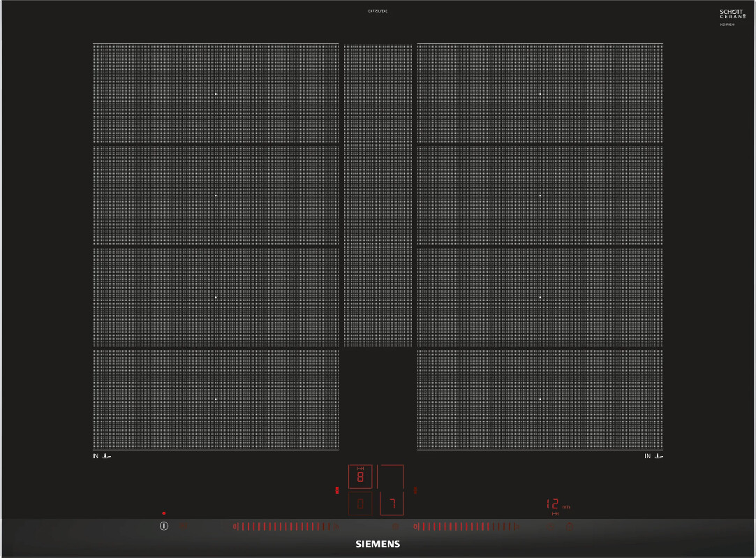Set power level on the right slider scale
Viewport: 756px width, 558px height.
coord(466,527)
